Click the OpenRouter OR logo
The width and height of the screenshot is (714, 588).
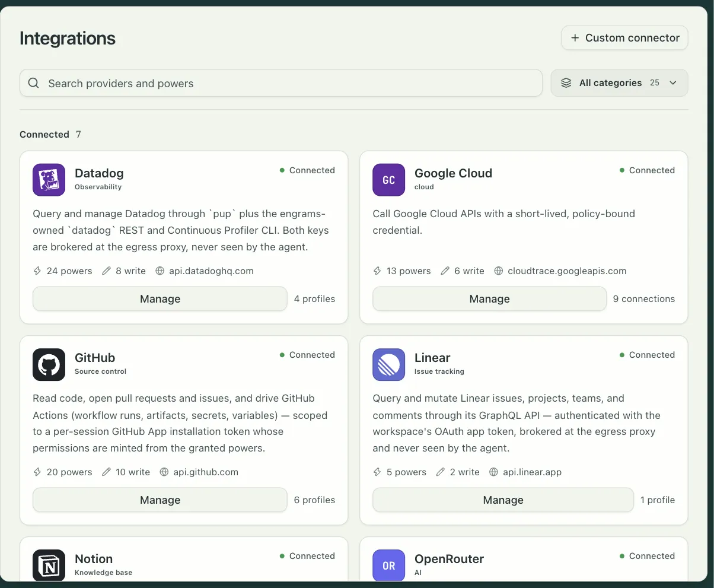(388, 565)
